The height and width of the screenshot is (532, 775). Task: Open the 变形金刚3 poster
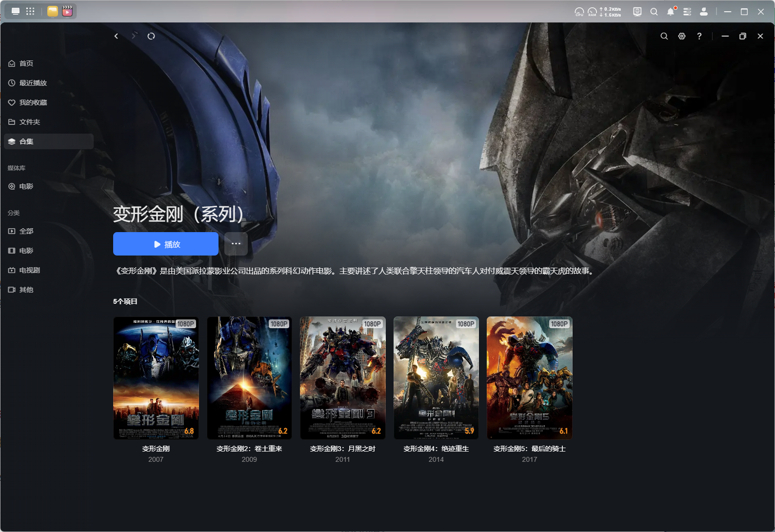[343, 378]
